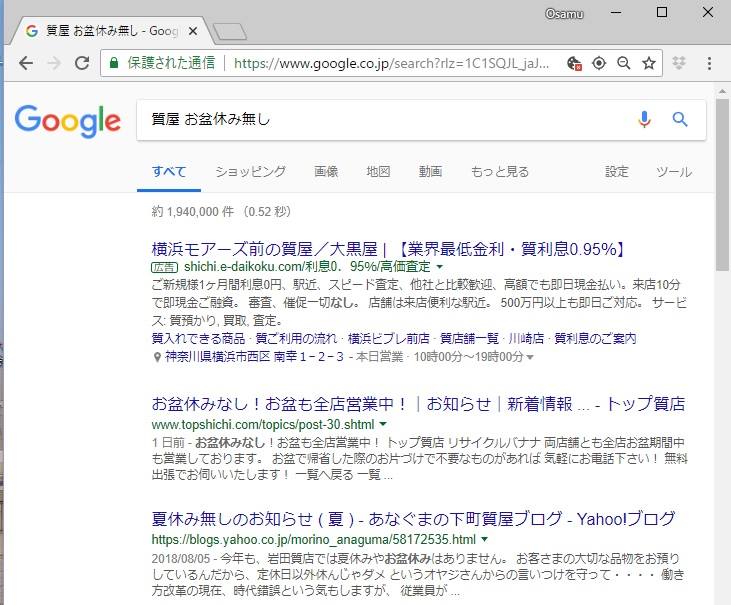The image size is (731, 605).
Task: Expand business hours arrow after 19時00分
Action: [530, 358]
